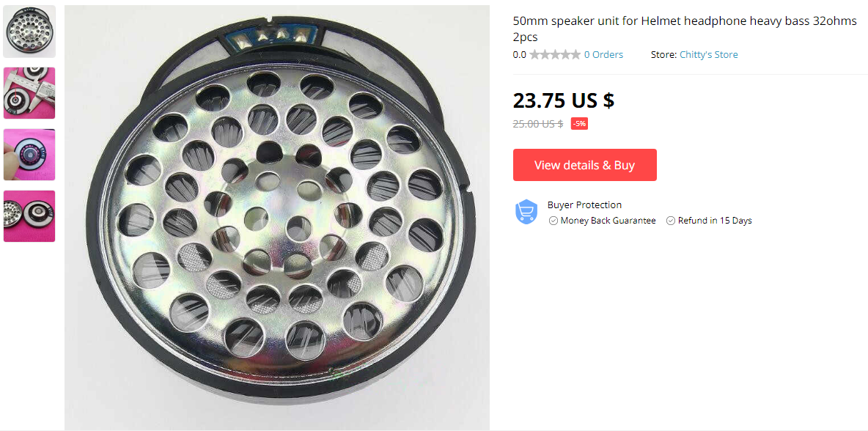This screenshot has height=431, width=868.
Task: Select the first thumbnail showing the speaker grille
Action: pos(29,32)
